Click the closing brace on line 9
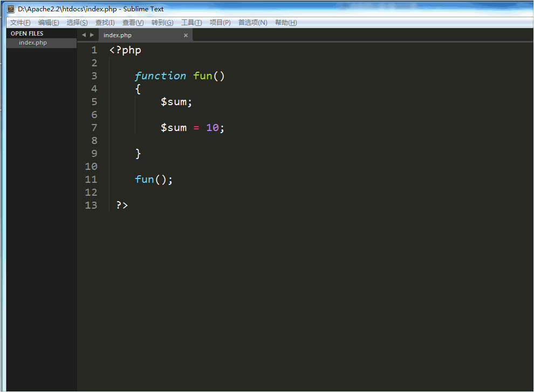 (138, 154)
